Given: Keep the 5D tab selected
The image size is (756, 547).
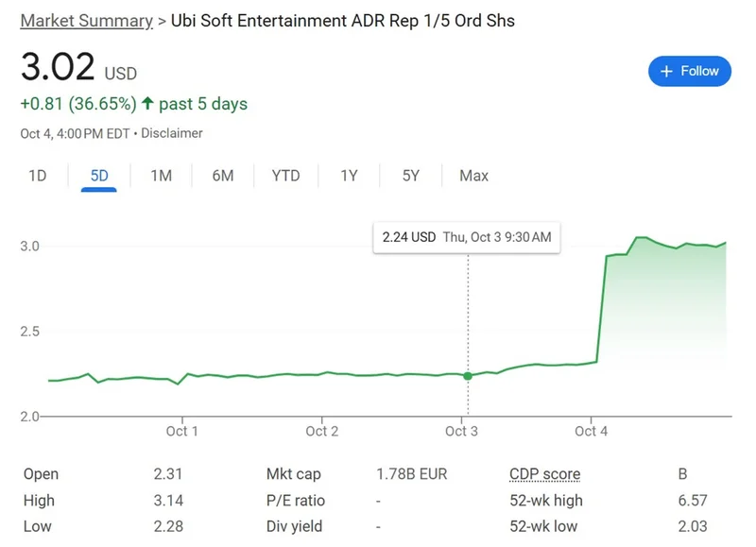Looking at the screenshot, I should pyautogui.click(x=97, y=176).
